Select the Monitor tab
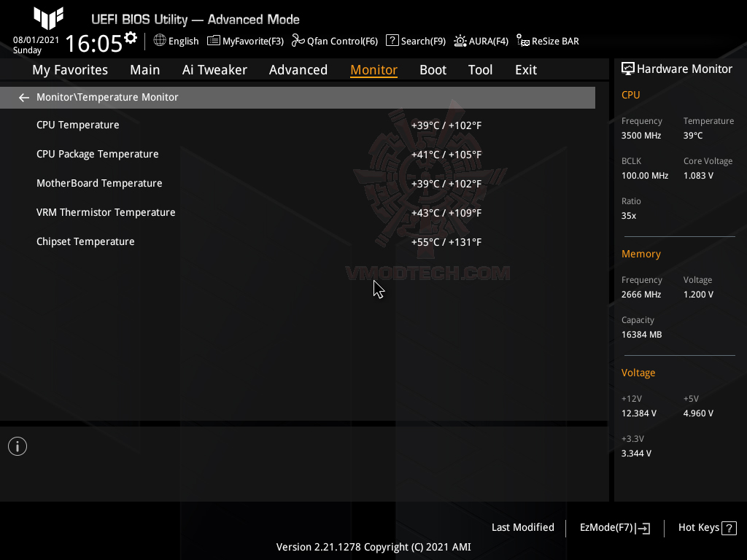The image size is (747, 560). 373,70
